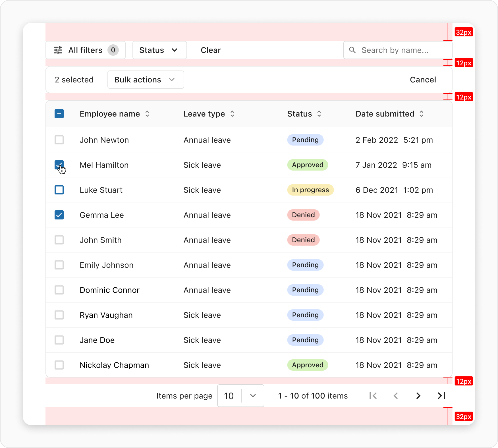Go to the previous page arrow
The height and width of the screenshot is (448, 498).
pyautogui.click(x=396, y=396)
